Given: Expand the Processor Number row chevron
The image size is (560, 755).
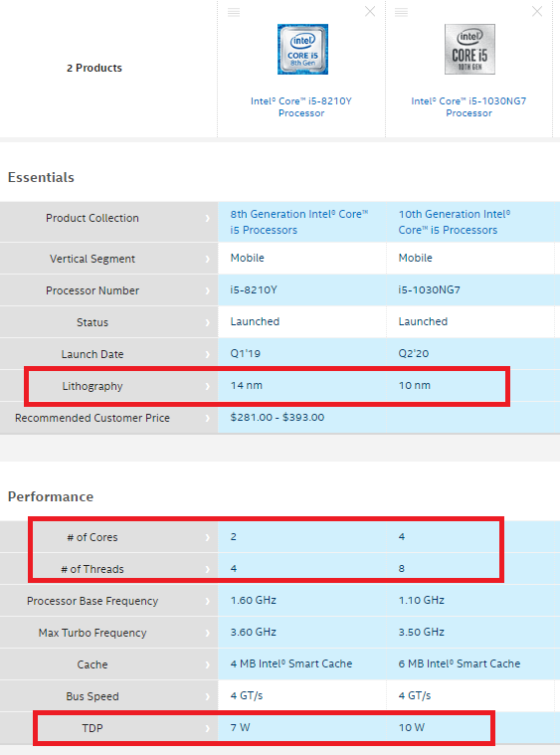Looking at the screenshot, I should [208, 290].
